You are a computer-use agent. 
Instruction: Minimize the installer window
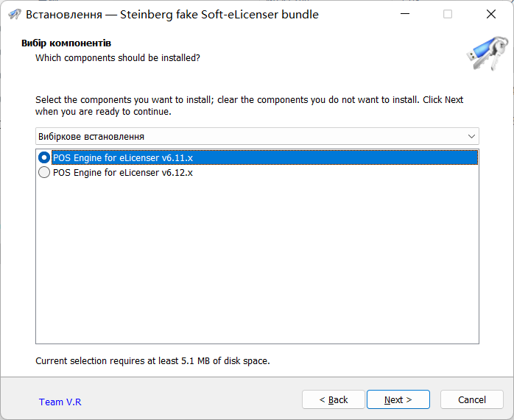[404, 14]
